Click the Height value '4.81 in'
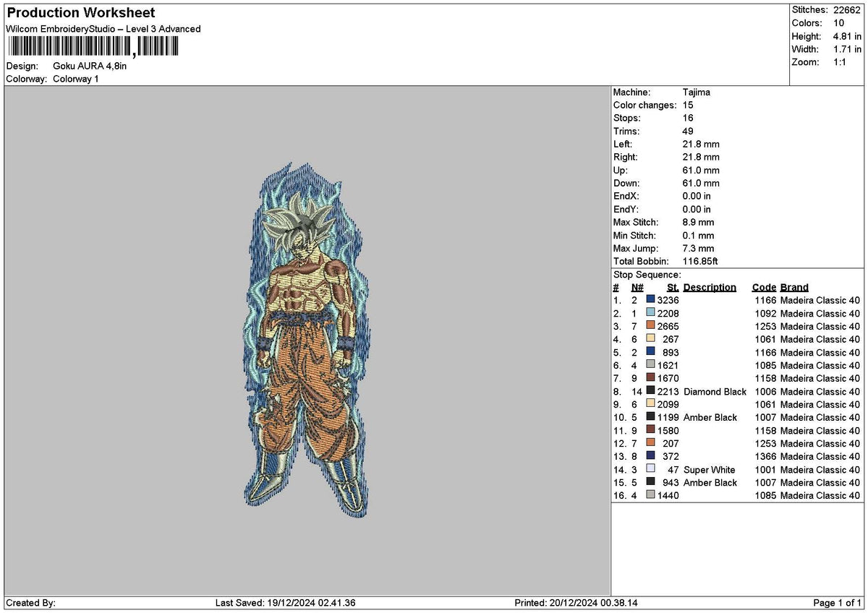868x613 pixels. click(847, 36)
